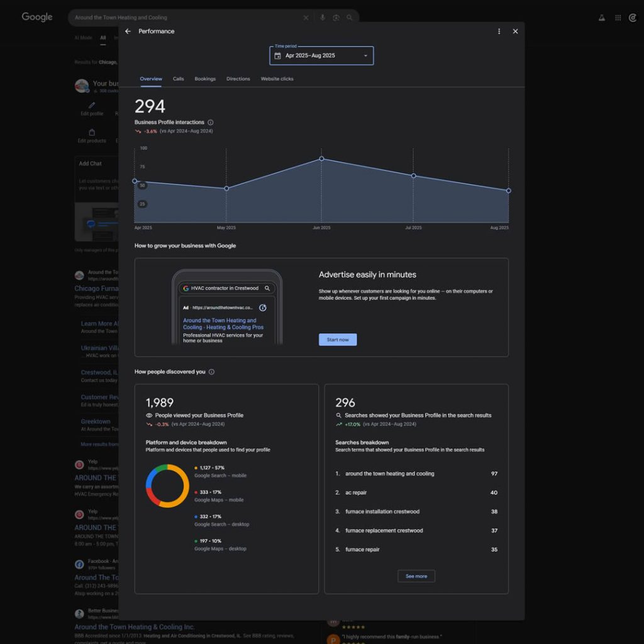The height and width of the screenshot is (644, 644).
Task: Click the voice search microphone icon
Action: [323, 18]
